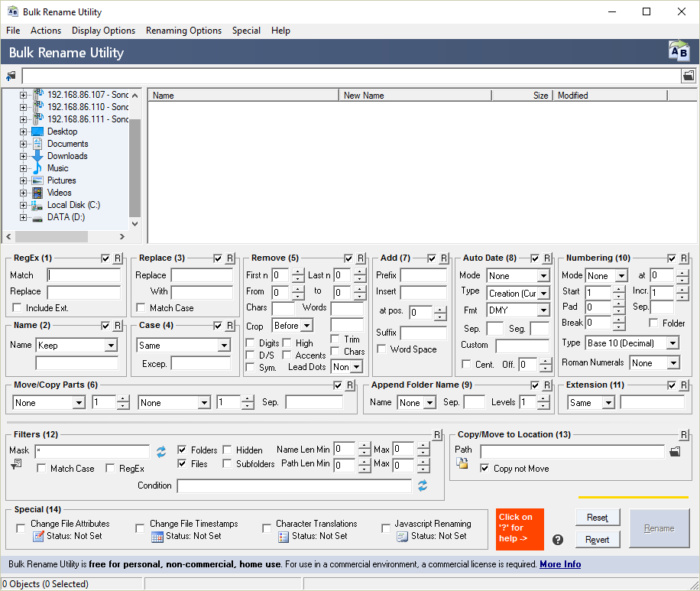Open the Help menu
Image resolution: width=700 pixels, height=591 pixels.
coord(280,30)
